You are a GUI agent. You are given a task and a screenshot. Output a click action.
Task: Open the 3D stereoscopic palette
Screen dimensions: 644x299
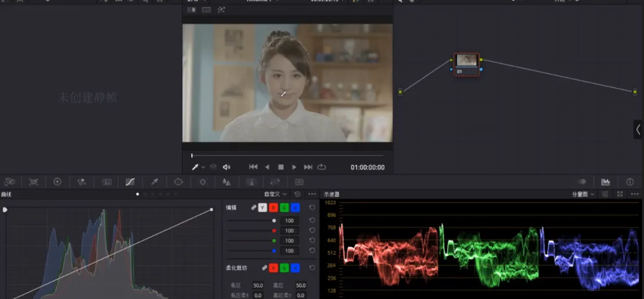coord(299,182)
